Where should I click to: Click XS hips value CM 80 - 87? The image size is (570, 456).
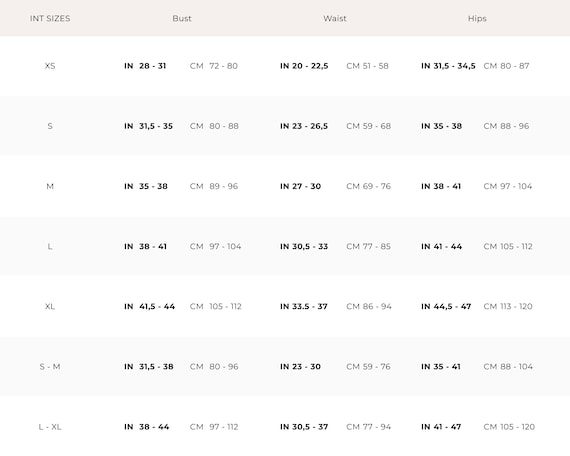506,66
